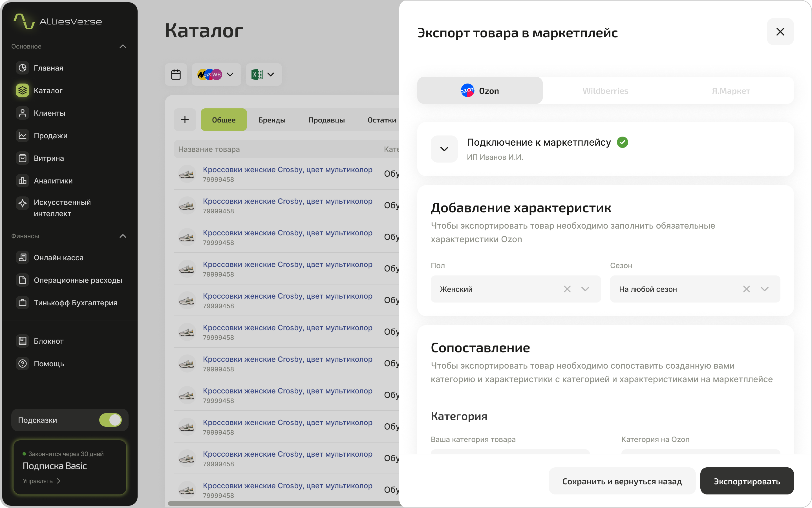The height and width of the screenshot is (508, 812).
Task: Click the Ozon logo icon in tab
Action: (x=467, y=90)
